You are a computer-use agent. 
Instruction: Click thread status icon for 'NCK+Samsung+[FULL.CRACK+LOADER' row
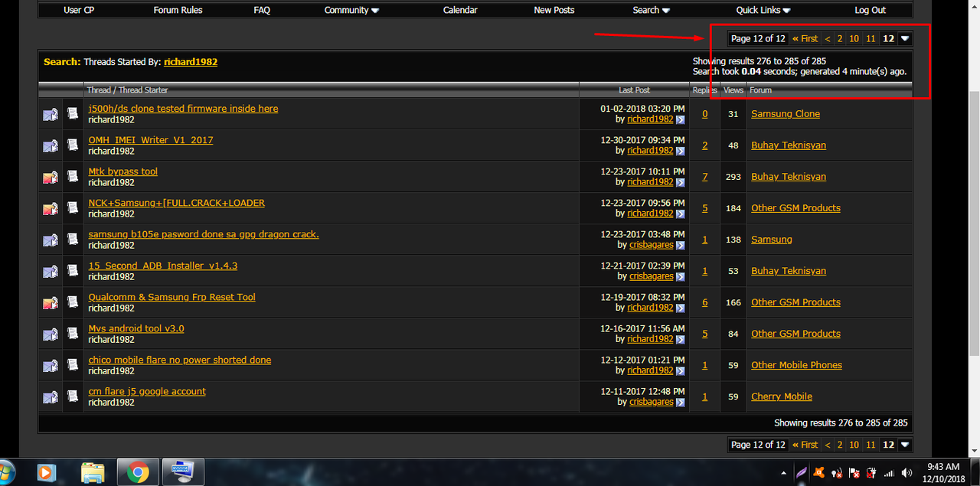point(51,208)
